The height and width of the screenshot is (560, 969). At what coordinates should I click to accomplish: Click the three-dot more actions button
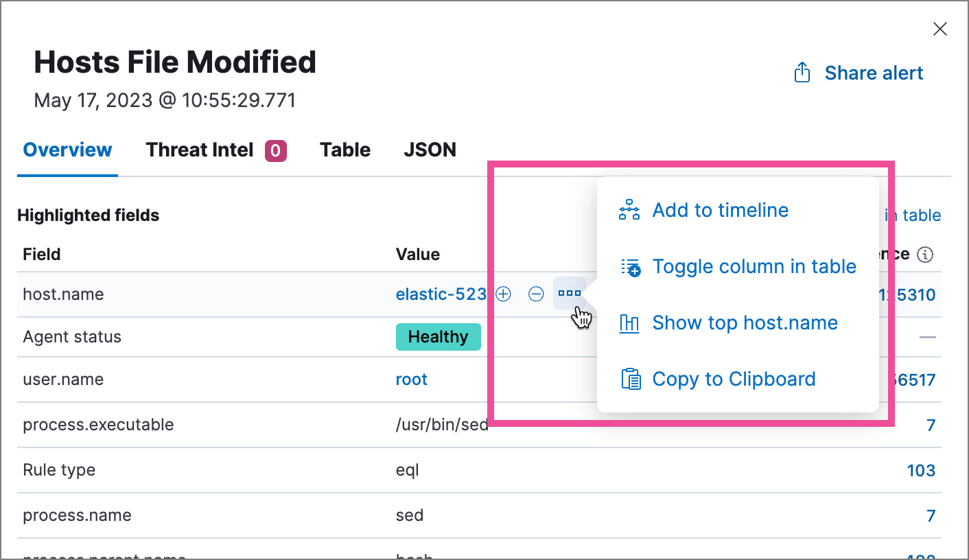[570, 294]
